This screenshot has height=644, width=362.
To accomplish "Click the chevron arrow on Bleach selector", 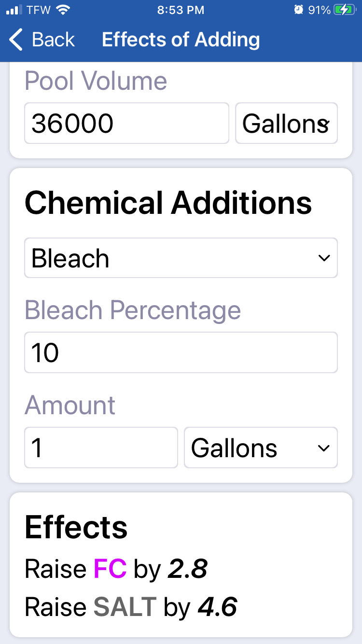I will pos(324,258).
